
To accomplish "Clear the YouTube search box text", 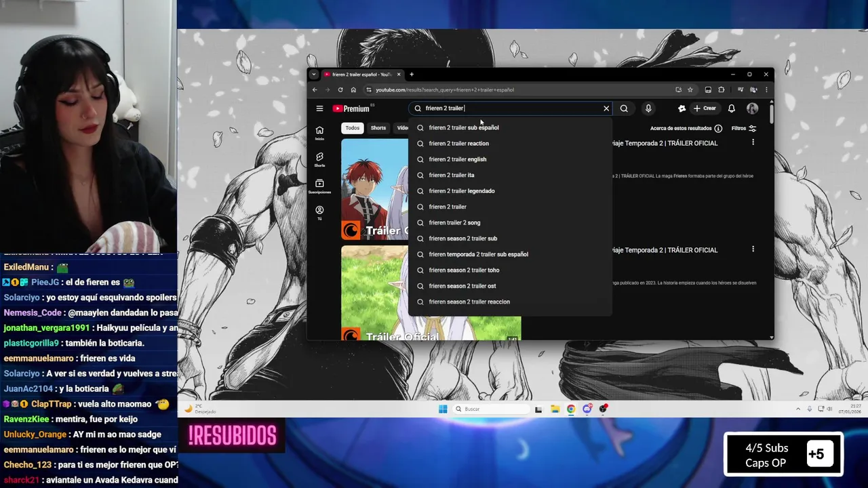I will click(x=606, y=108).
